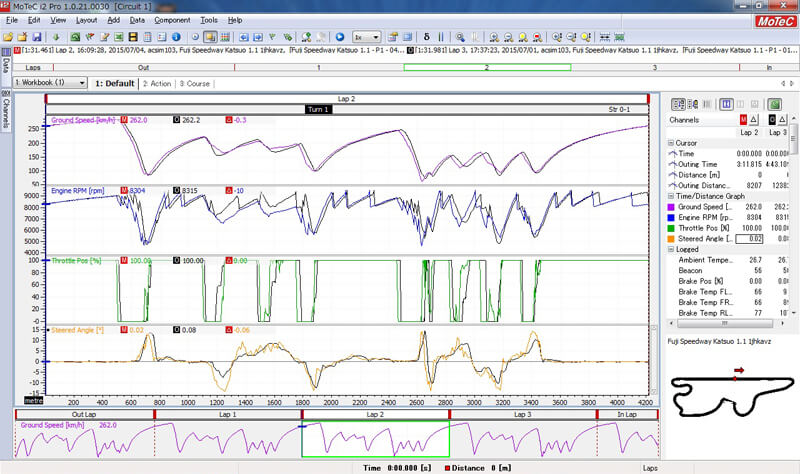
Task: Click the notepad with pencil icon
Action: 105,37
